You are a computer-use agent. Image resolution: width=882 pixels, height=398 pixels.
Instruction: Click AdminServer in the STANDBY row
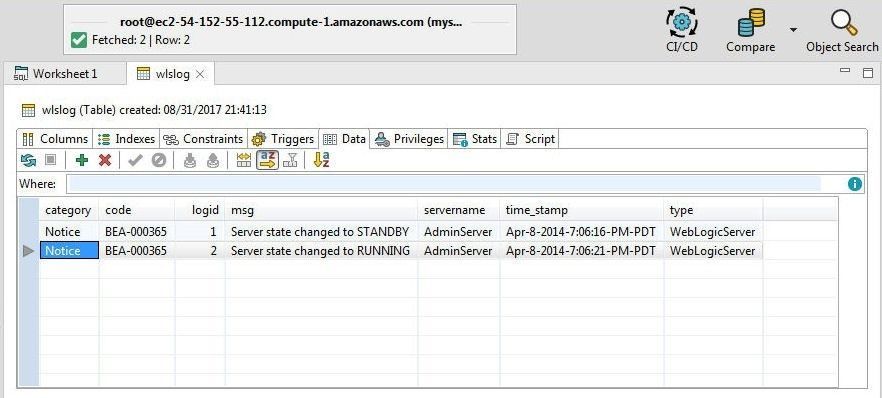click(x=458, y=232)
